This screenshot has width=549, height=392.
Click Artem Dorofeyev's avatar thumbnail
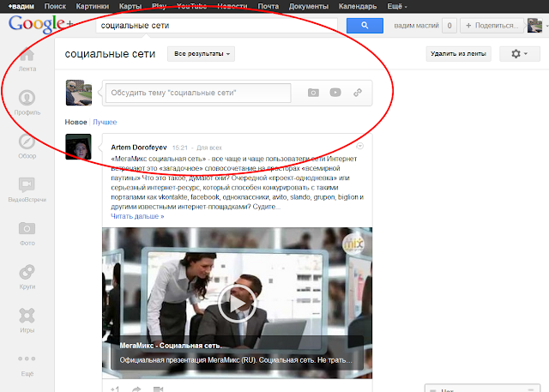78,147
